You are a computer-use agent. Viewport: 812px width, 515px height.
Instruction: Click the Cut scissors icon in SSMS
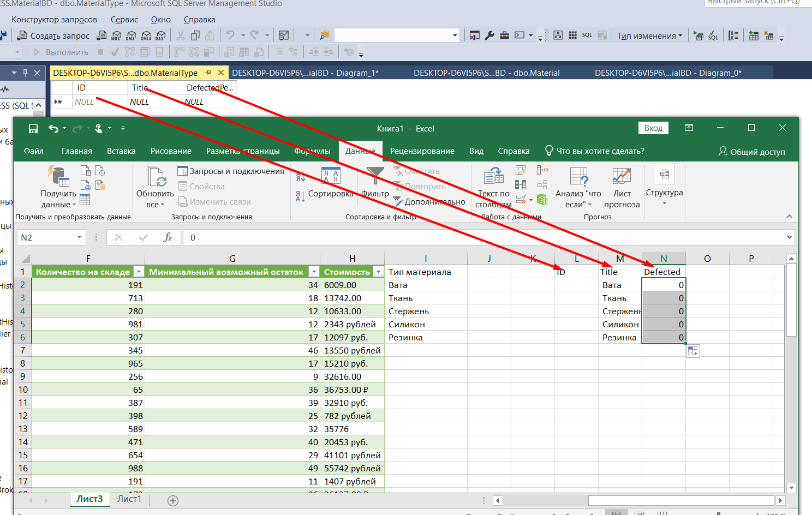pyautogui.click(x=180, y=35)
